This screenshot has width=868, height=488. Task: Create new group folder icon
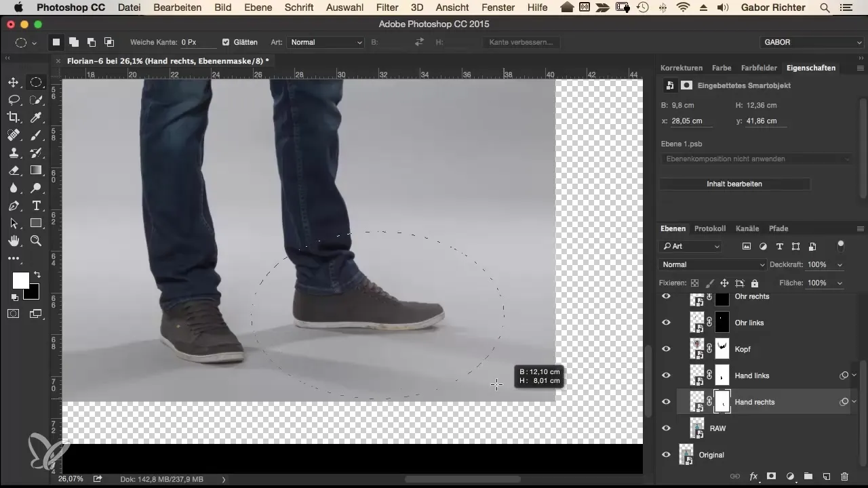tap(808, 476)
